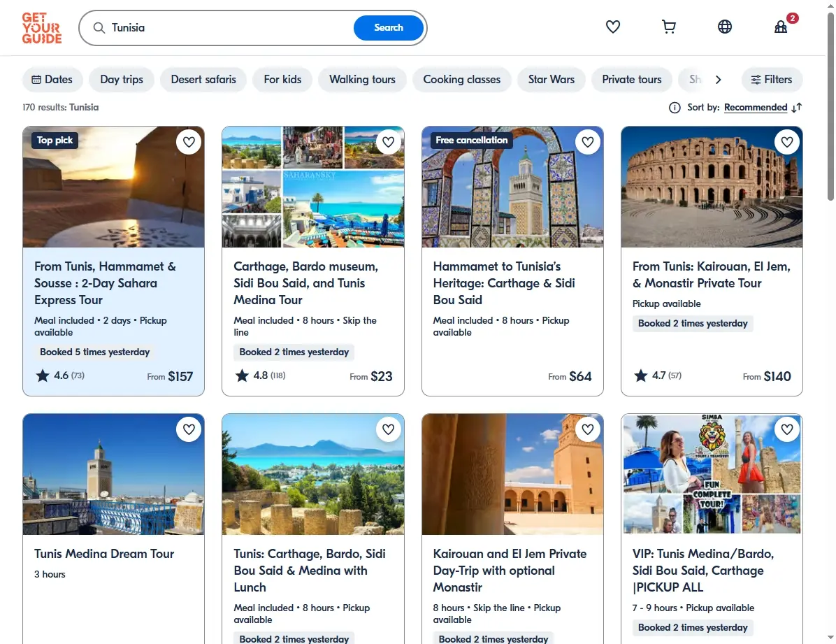Click '7 - 9 hours • Pickup available' text

point(693,608)
